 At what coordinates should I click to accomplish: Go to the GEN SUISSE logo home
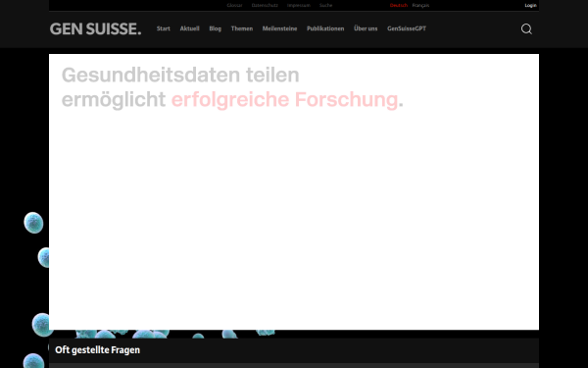(x=96, y=28)
